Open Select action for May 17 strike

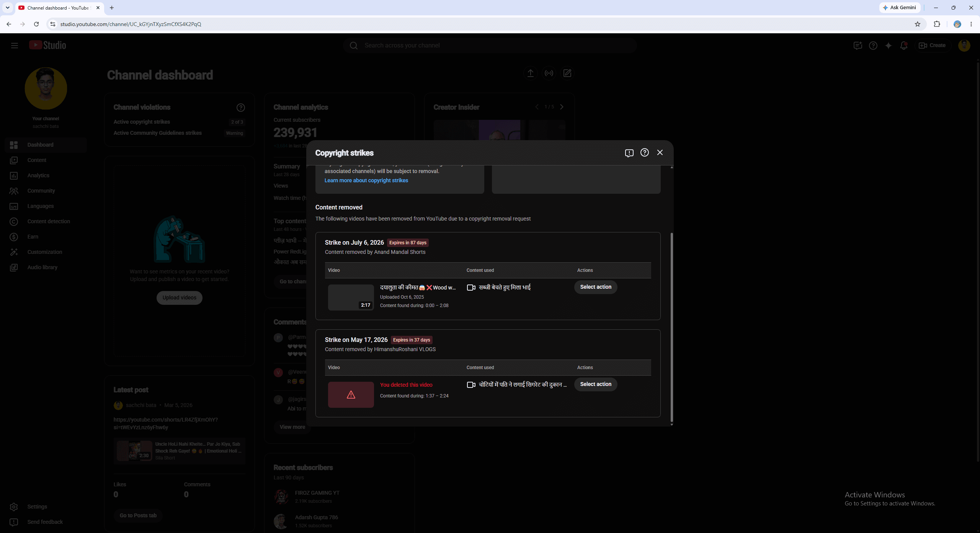[x=596, y=384]
